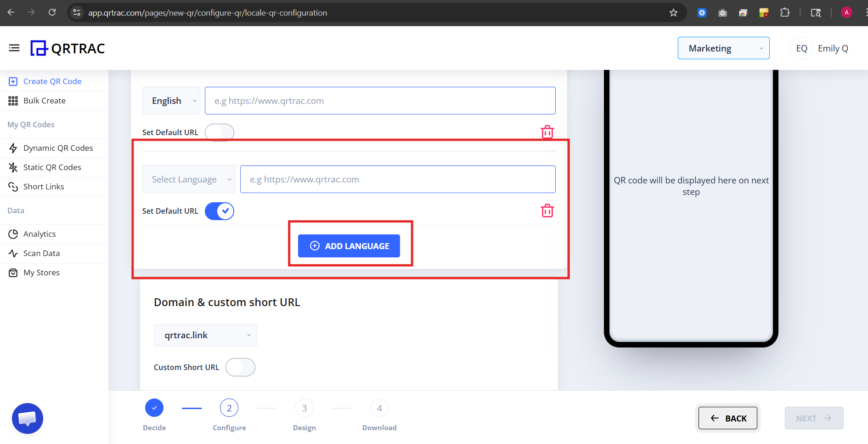The width and height of the screenshot is (868, 444).
Task: Open the chat support bubble
Action: tap(27, 418)
